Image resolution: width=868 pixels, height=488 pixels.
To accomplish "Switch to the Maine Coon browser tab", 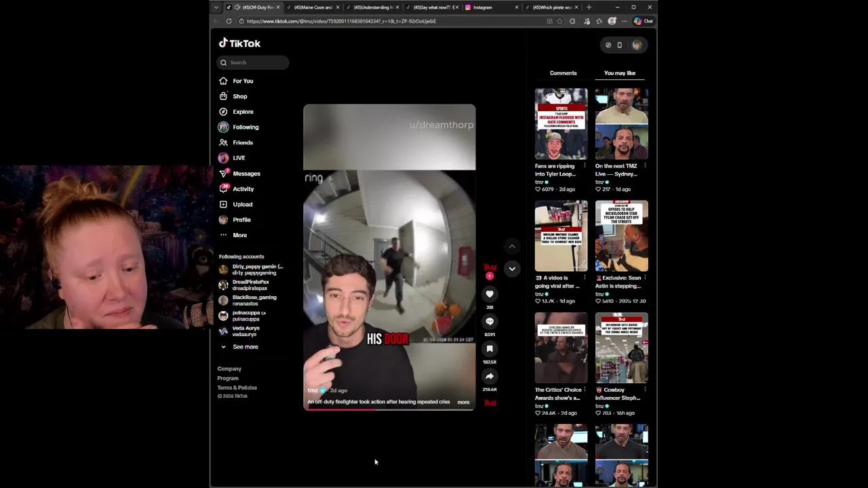I will (x=313, y=7).
